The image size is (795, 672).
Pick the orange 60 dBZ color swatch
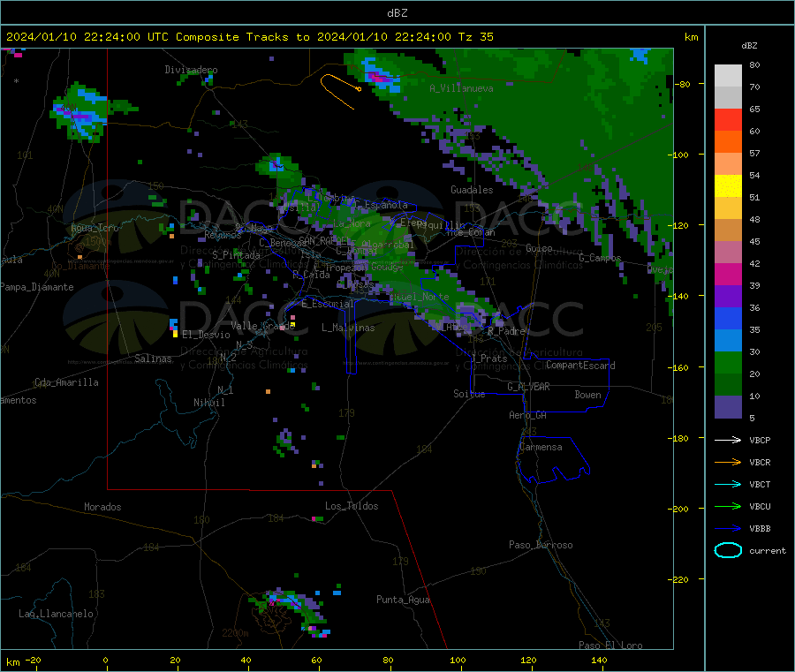[728, 142]
